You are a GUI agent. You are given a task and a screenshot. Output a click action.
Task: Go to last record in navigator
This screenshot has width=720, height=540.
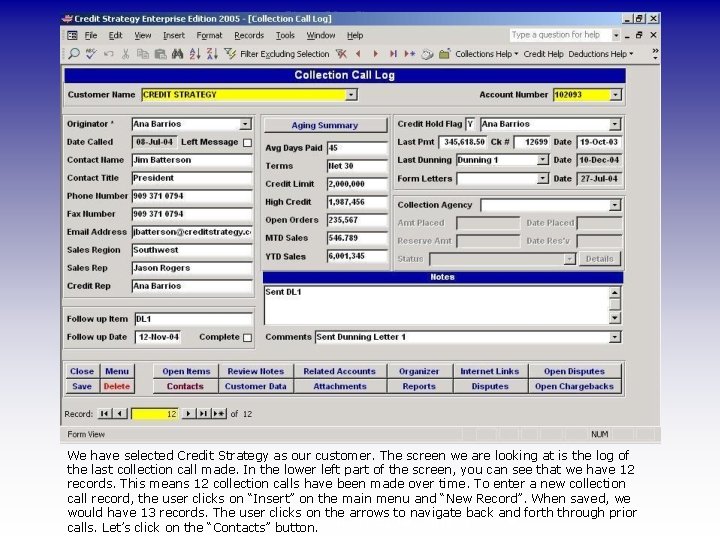(x=203, y=413)
